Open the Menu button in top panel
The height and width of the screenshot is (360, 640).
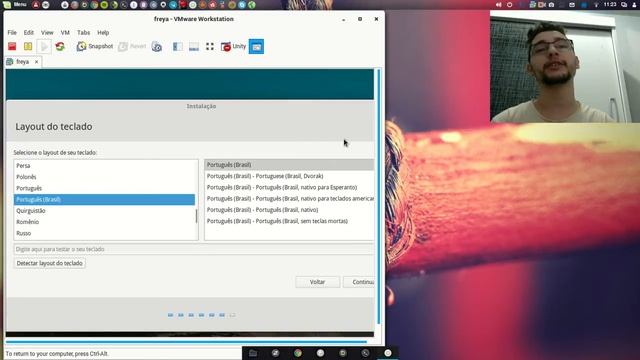(x=16, y=5)
